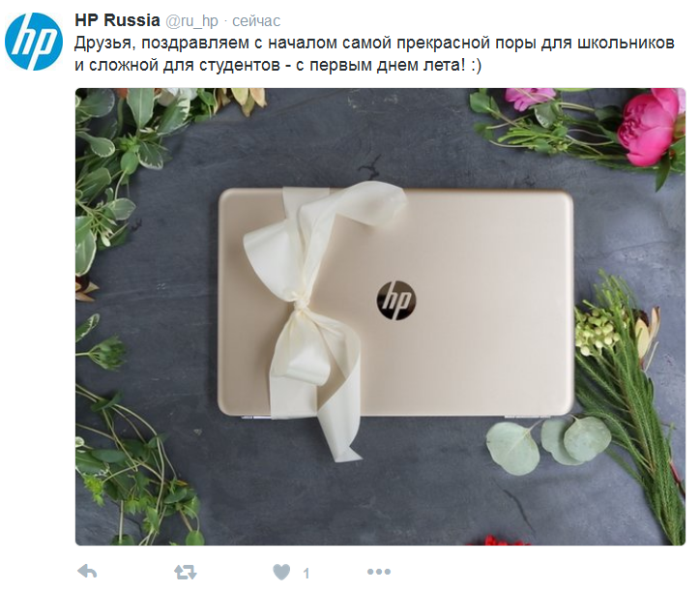The width and height of the screenshot is (700, 592).
Task: Open the @ru_hp handle link
Action: 192,21
